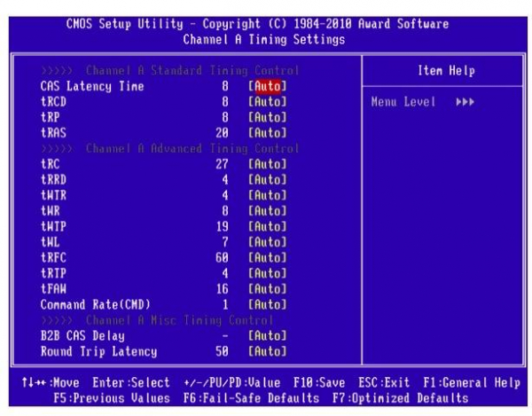Click the Channel A Timing Settings title

(x=264, y=39)
